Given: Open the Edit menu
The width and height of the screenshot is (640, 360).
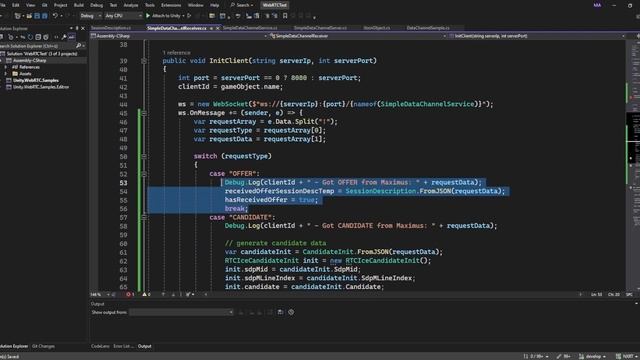Looking at the screenshot, I should tap(16, 5).
